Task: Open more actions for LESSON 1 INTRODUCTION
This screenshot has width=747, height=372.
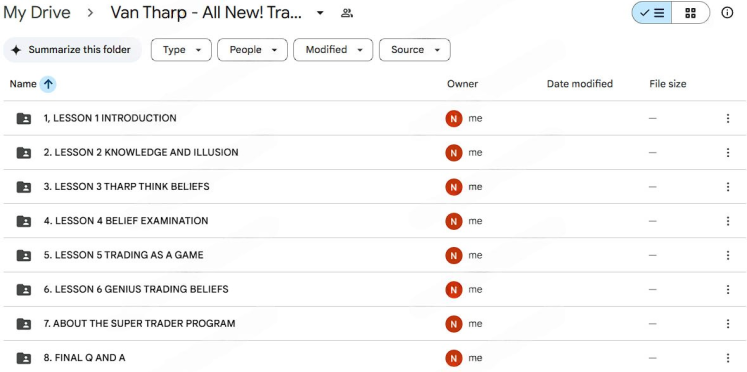Action: 727,118
